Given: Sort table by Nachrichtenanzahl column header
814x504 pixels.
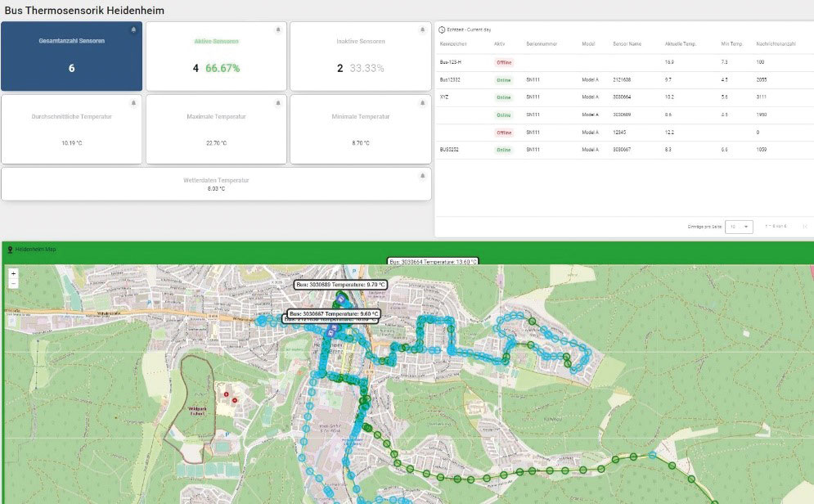Looking at the screenshot, I should pos(776,43).
